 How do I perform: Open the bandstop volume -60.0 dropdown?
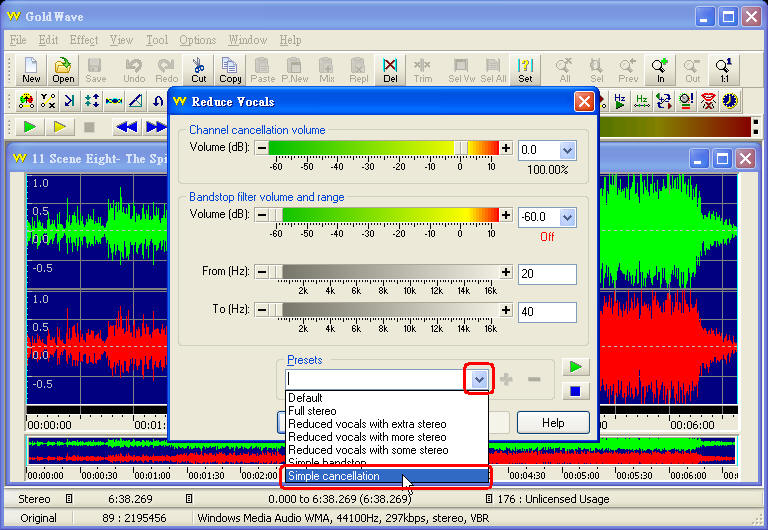click(567, 216)
